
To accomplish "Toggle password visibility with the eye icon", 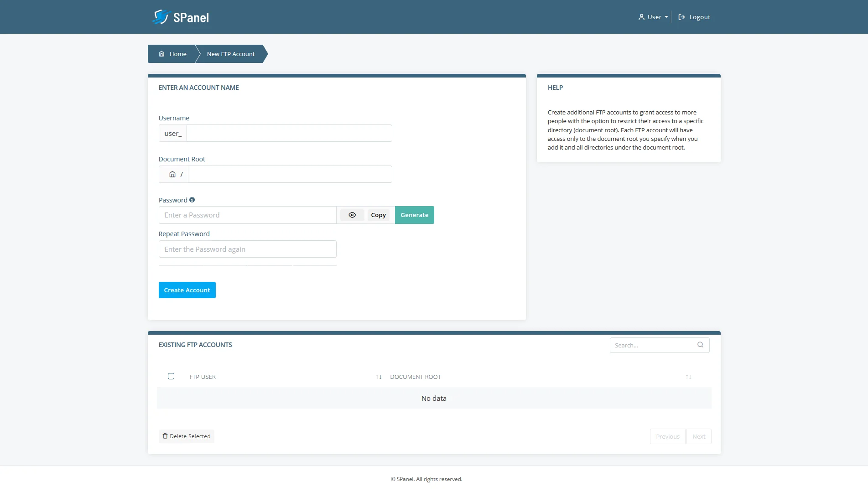I will click(x=352, y=215).
